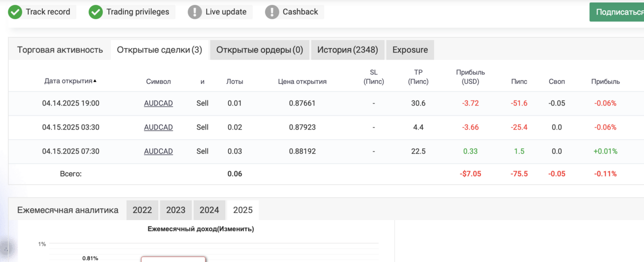Viewport: 644px width, 262px height.
Task: Click the Ежемесячная аналитика heading
Action: pos(68,210)
